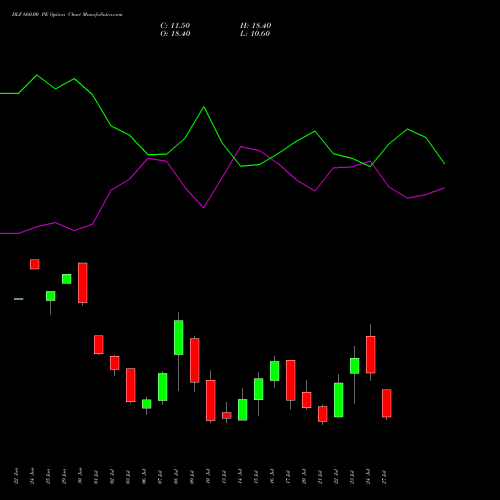This screenshot has height=500, width=500.
Task: Click the open value 'O: 18.40'
Action: pyautogui.click(x=175, y=34)
